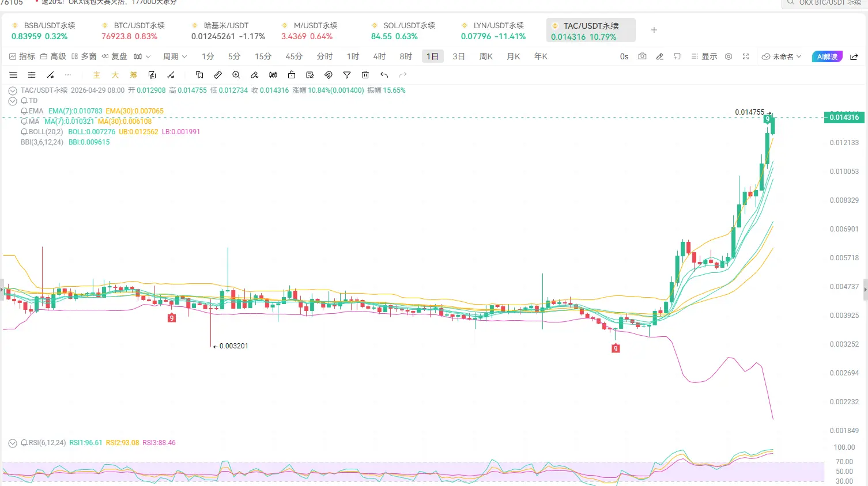Open the BSB/USDT永续 tab
This screenshot has width=868, height=486.
(x=44, y=31)
